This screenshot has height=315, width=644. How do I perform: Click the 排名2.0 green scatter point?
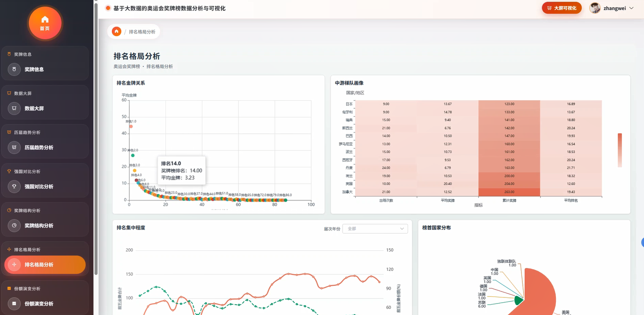[133, 155]
